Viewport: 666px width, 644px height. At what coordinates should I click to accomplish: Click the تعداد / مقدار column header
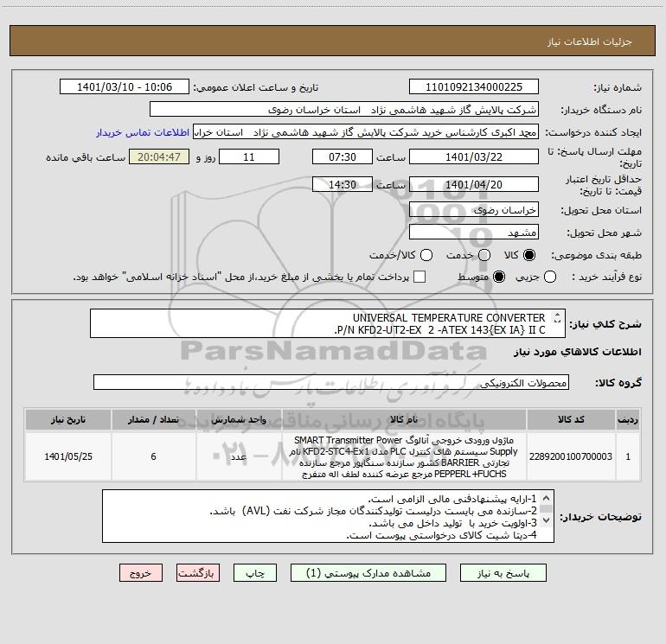153,419
